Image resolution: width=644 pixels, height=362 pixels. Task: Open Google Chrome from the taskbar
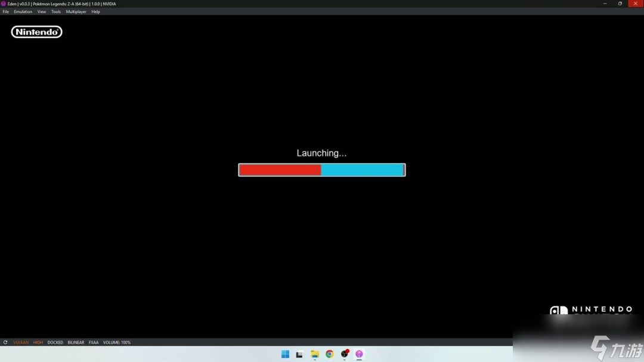[330, 354]
